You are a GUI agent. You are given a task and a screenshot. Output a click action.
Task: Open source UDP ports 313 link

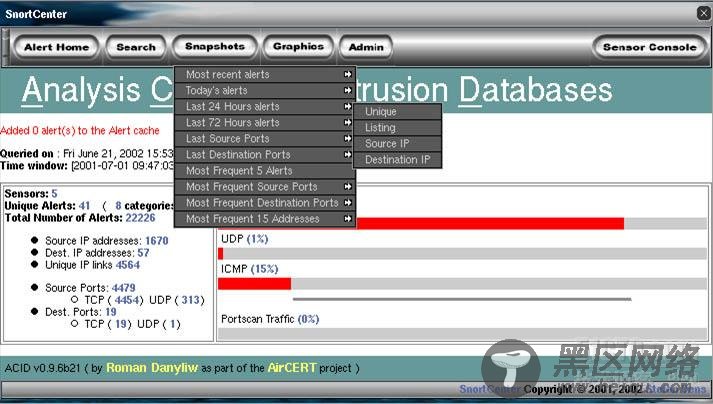191,300
